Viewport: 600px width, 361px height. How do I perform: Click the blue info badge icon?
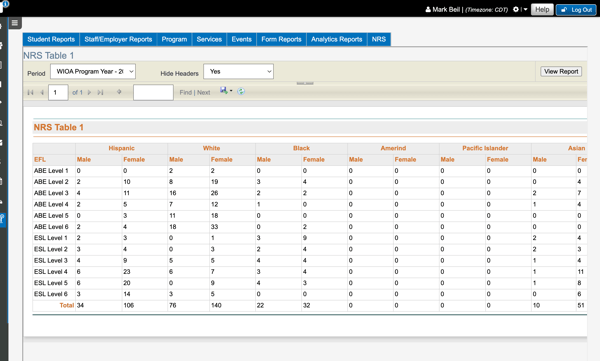(5, 4)
